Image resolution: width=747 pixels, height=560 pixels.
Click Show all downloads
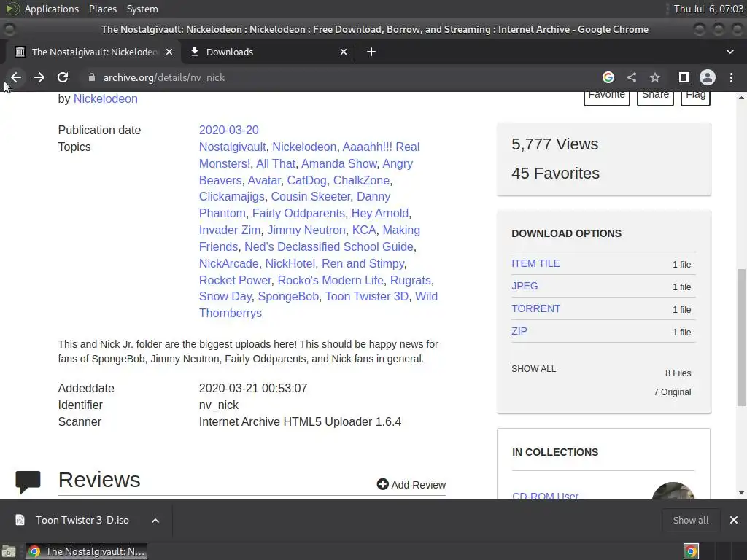tap(690, 520)
